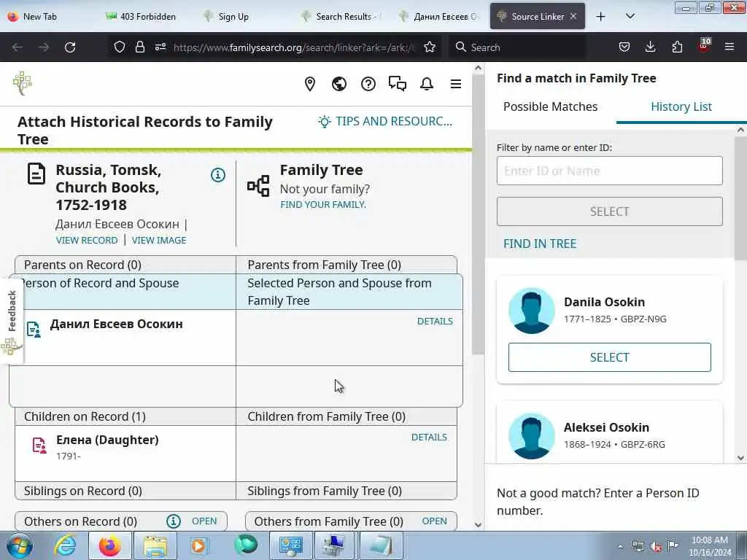Screen dimensions: 747x560
Task: Open the help question mark icon
Action: click(368, 85)
